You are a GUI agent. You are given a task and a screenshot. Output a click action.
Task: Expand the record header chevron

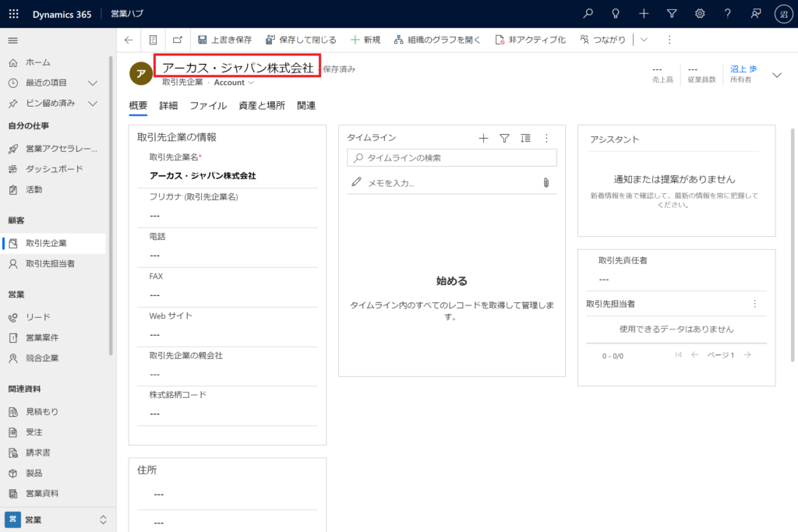pos(776,75)
